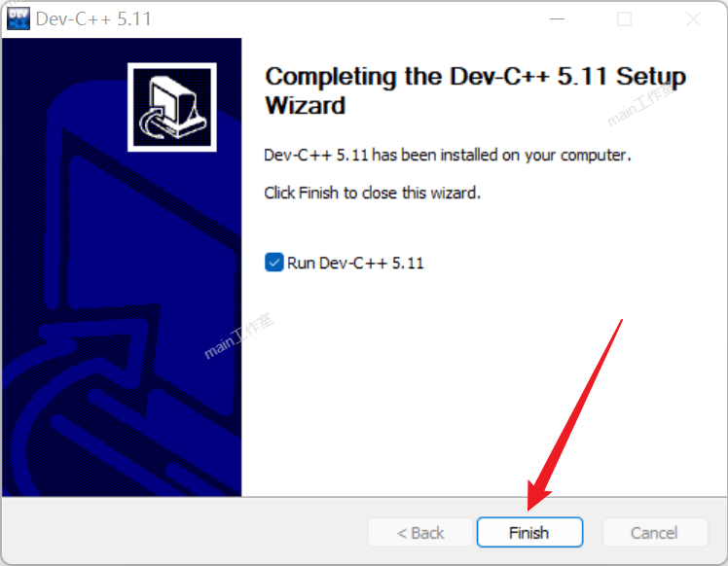Go to previous step with Back button
This screenshot has height=566, width=728.
pyautogui.click(x=420, y=533)
